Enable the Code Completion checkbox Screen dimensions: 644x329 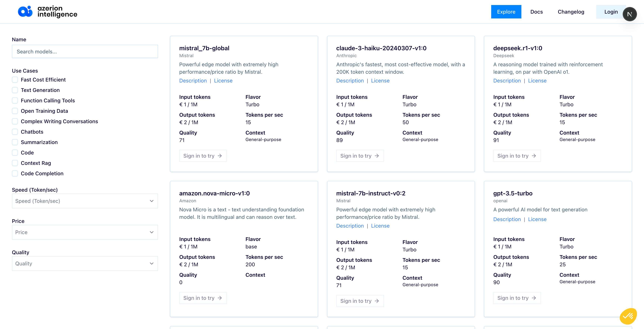[15, 173]
